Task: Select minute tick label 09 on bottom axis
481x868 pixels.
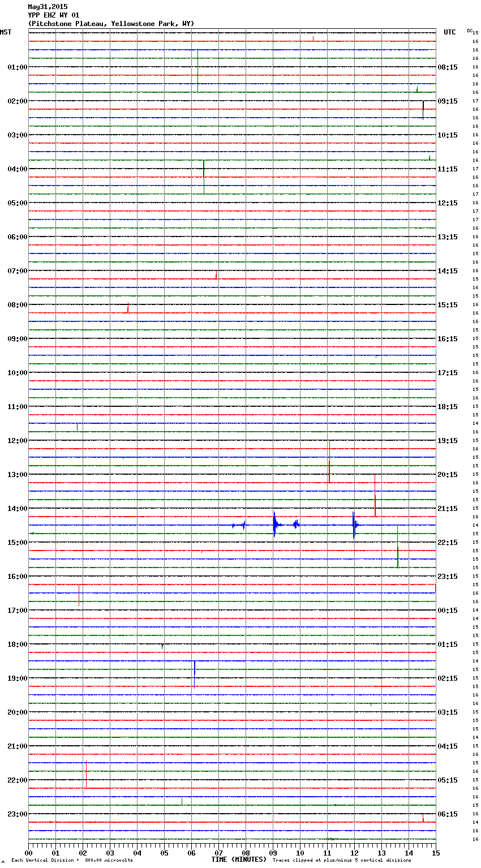Action: coord(273,853)
